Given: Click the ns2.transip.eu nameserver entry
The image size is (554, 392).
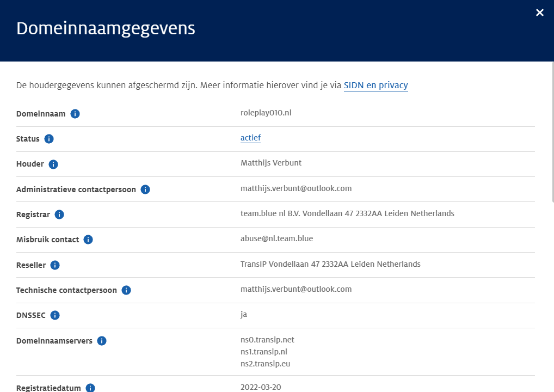Looking at the screenshot, I should 265,364.
